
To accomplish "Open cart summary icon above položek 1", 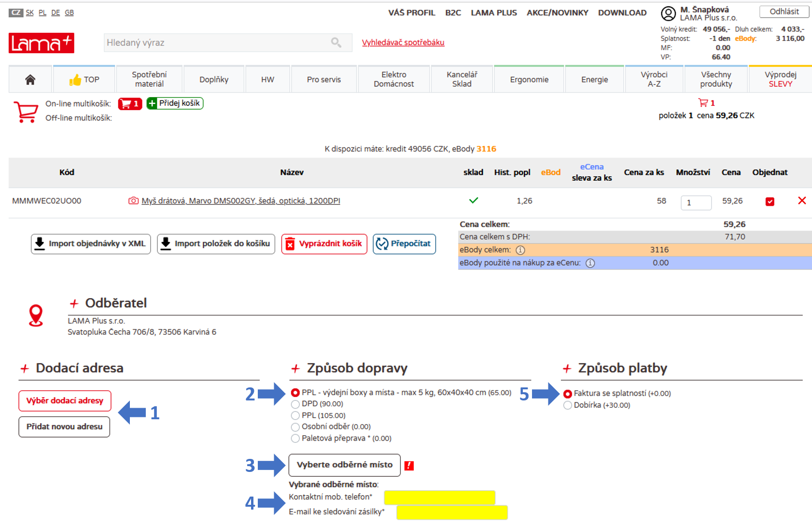I will [703, 103].
